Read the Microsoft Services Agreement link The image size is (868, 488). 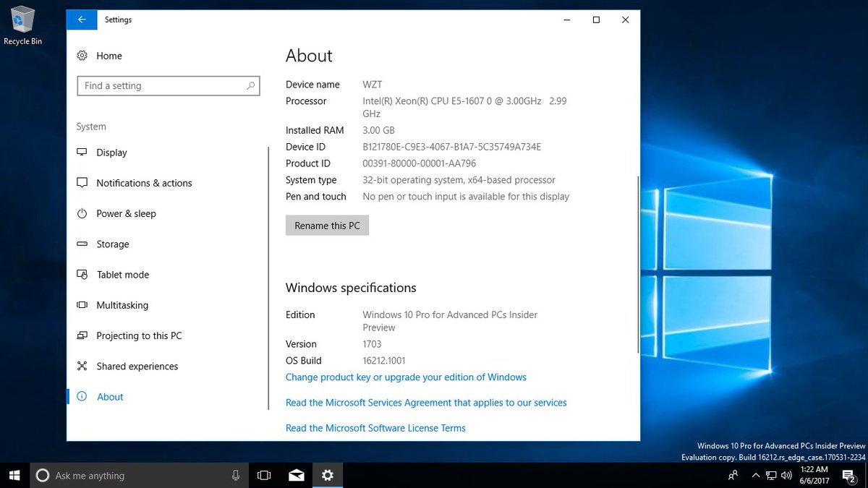point(426,402)
